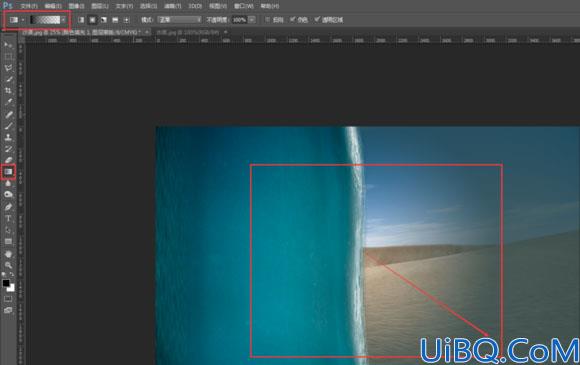Image resolution: width=580 pixels, height=365 pixels.
Task: Toggle the 仿色 (dither) checkbox
Action: point(292,20)
